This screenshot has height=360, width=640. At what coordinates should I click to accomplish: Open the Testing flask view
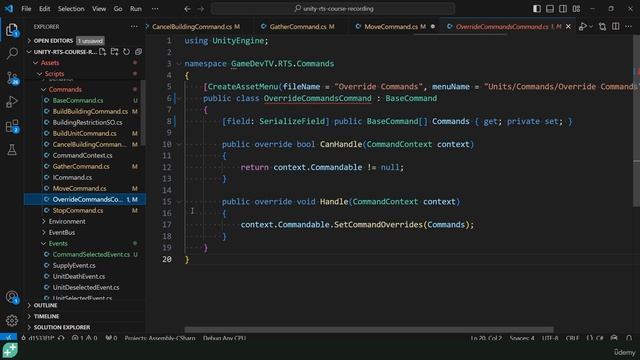[x=12, y=150]
